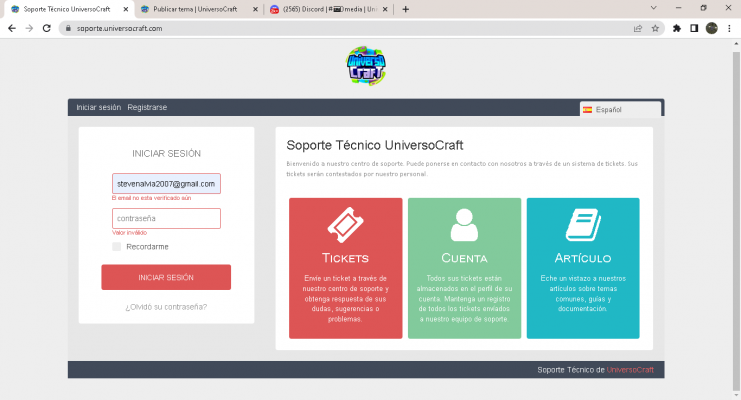
Task: Toggle the browser side panel
Action: [694, 28]
